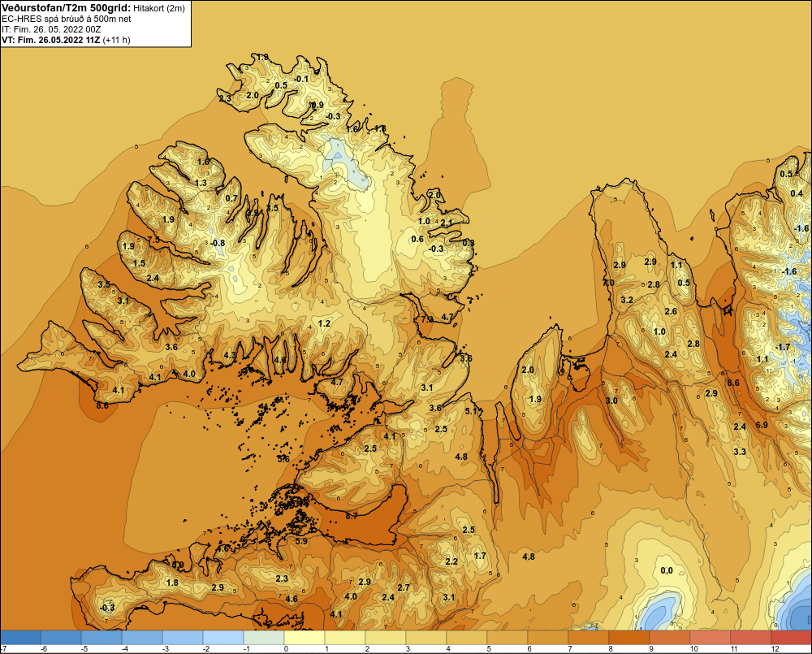Click the 'Hitakort (2m)' header label
812x654 pixels.
tap(159, 8)
